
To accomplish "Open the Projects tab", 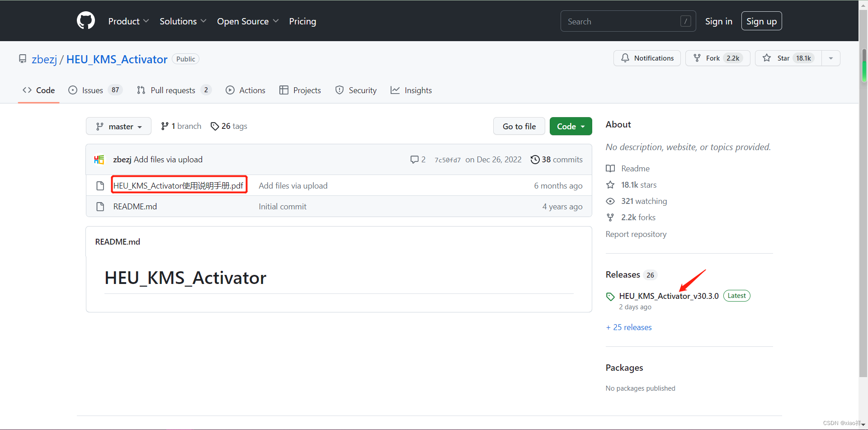I will tap(300, 90).
